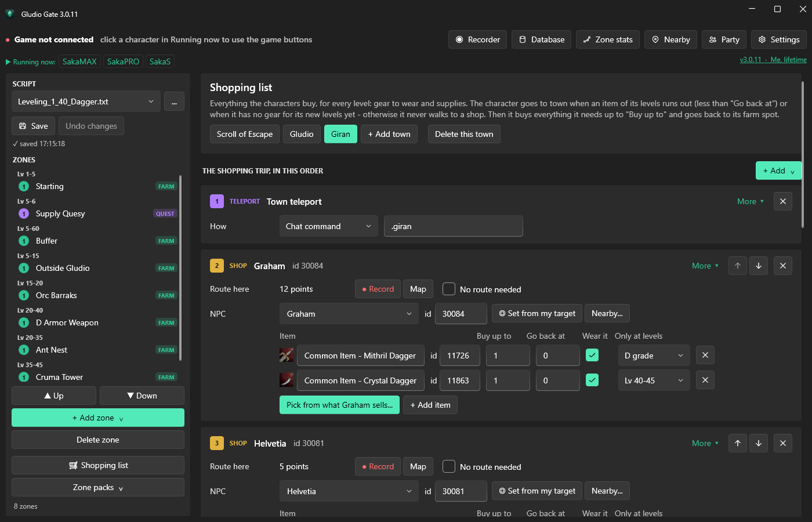Save the script
812x522 pixels.
coord(34,126)
